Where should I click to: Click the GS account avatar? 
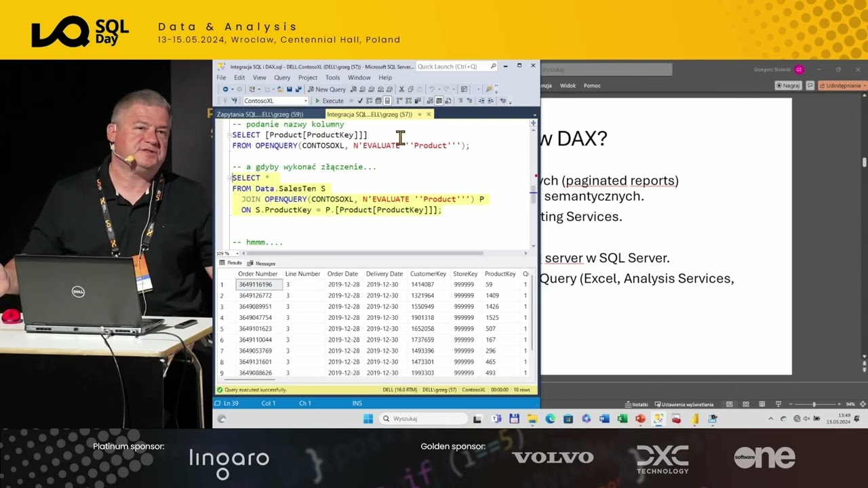[800, 69]
